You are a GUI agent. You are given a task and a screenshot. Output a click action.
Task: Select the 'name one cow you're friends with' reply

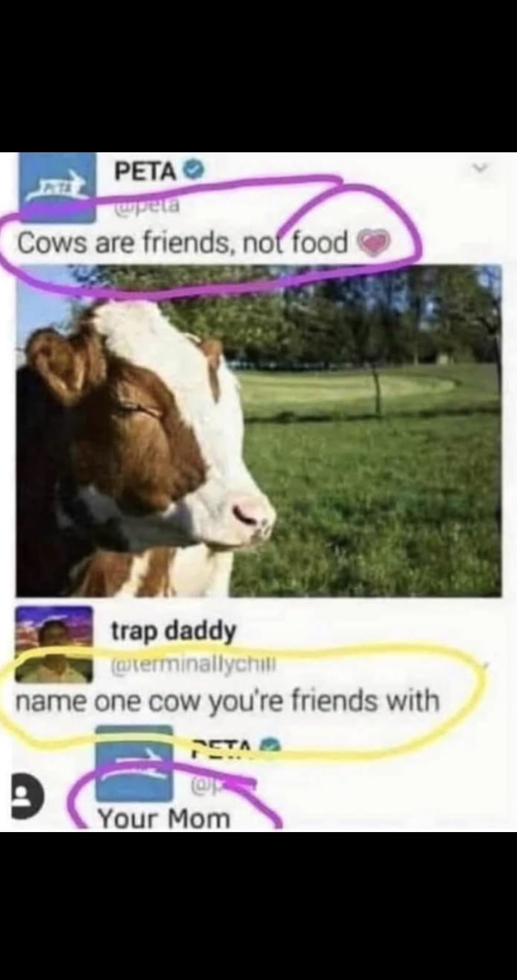click(228, 701)
